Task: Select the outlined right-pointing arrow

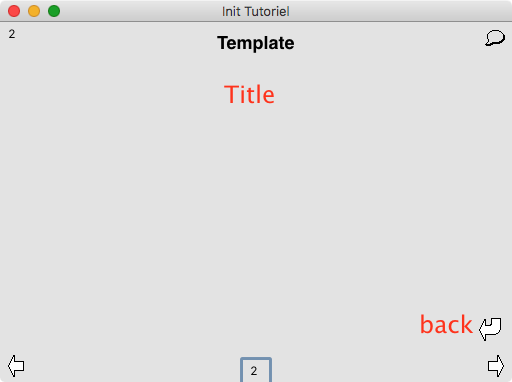Action: click(496, 366)
